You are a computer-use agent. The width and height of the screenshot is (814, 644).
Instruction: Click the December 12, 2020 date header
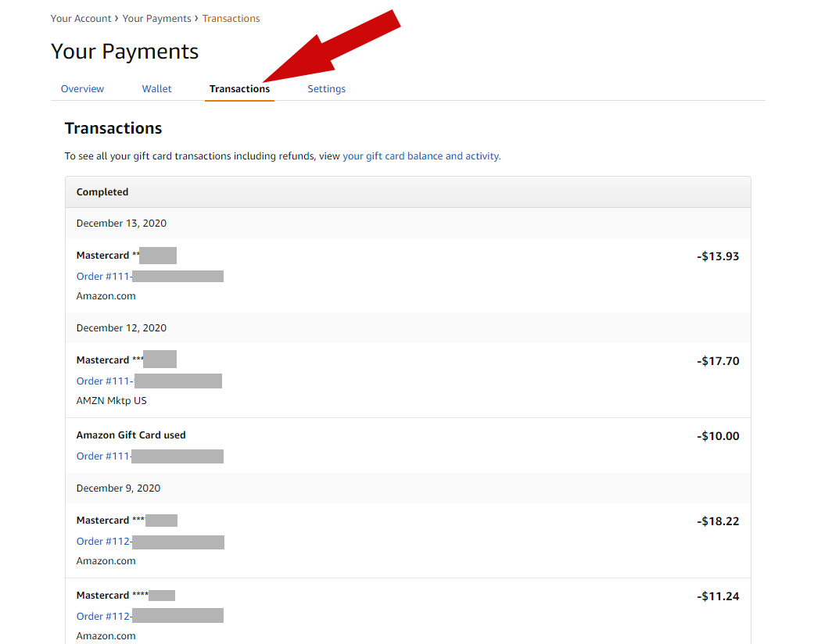click(121, 327)
